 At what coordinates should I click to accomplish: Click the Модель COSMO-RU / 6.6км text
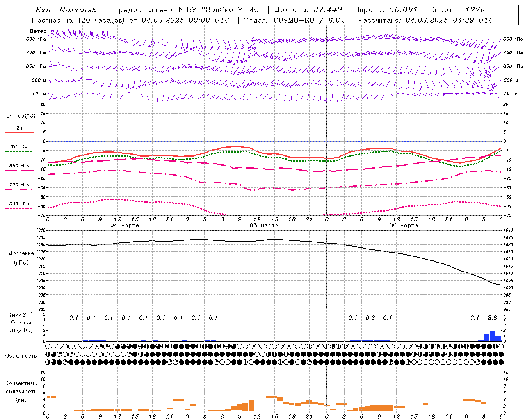295,20
